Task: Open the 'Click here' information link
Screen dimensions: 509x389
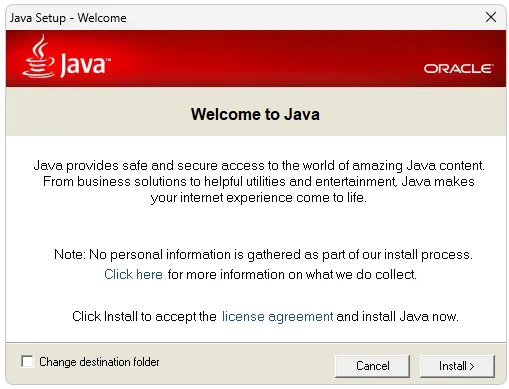Action: click(133, 274)
